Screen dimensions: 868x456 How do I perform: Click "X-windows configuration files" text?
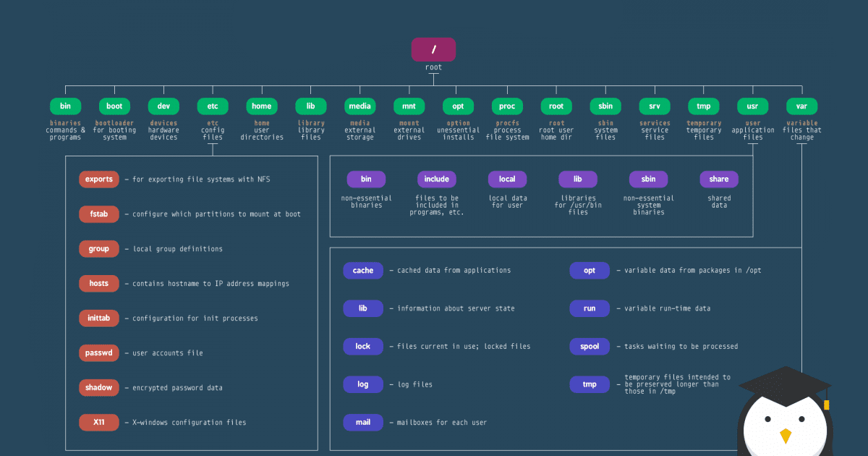tap(190, 423)
